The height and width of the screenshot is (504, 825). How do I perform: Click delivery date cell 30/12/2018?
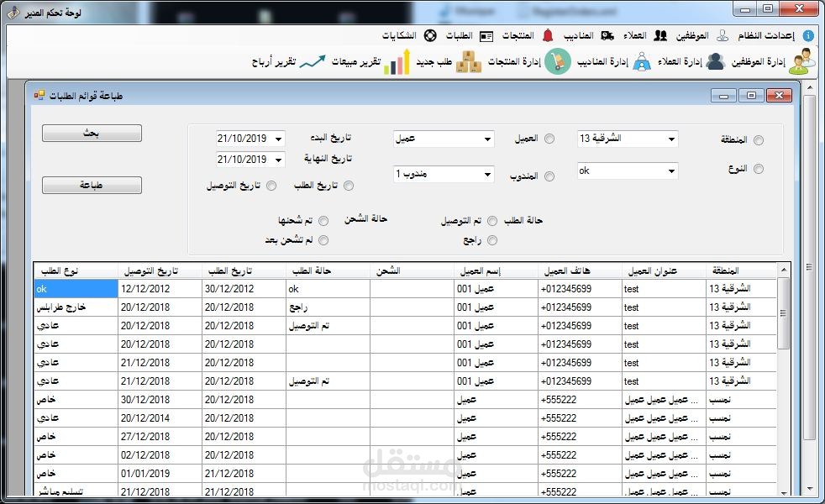click(160, 399)
